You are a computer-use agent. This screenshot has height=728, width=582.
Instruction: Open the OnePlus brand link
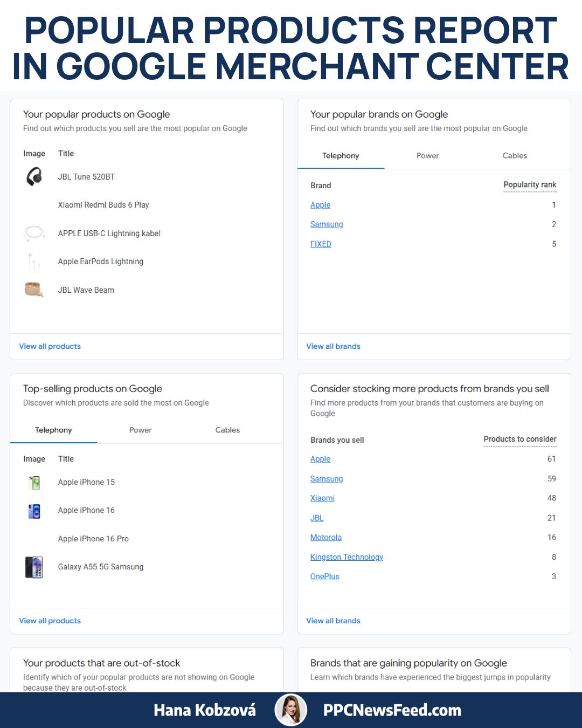click(x=325, y=576)
